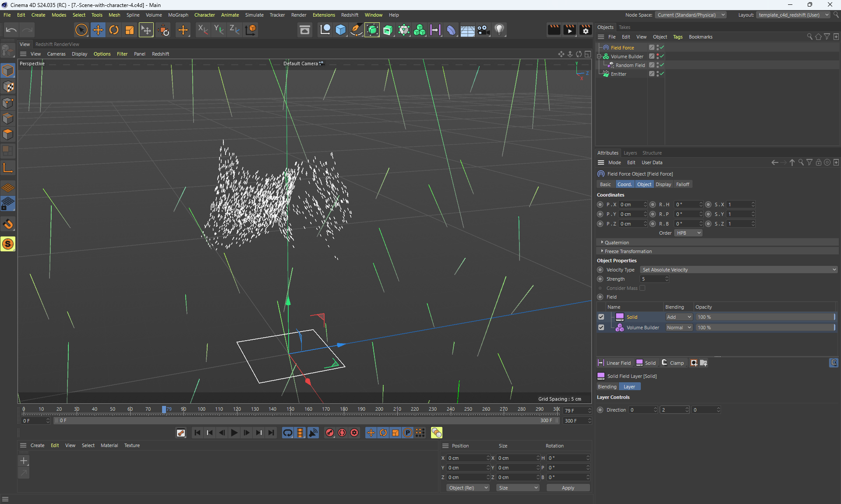Select the Rotate tool

[x=114, y=30]
